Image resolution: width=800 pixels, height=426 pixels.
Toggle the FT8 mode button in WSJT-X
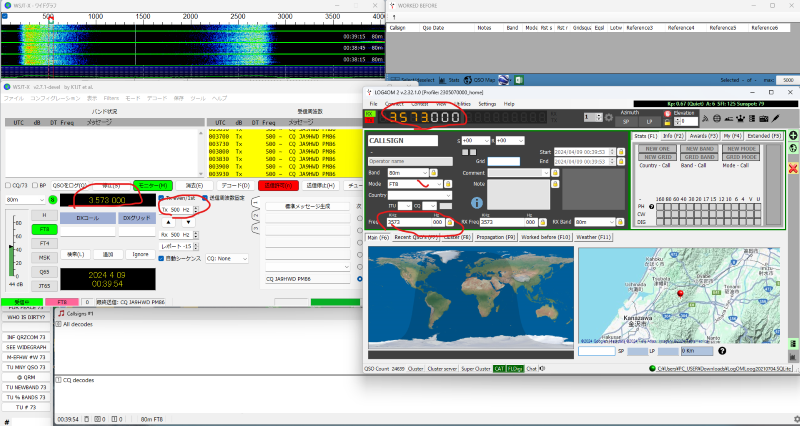pyautogui.click(x=44, y=230)
